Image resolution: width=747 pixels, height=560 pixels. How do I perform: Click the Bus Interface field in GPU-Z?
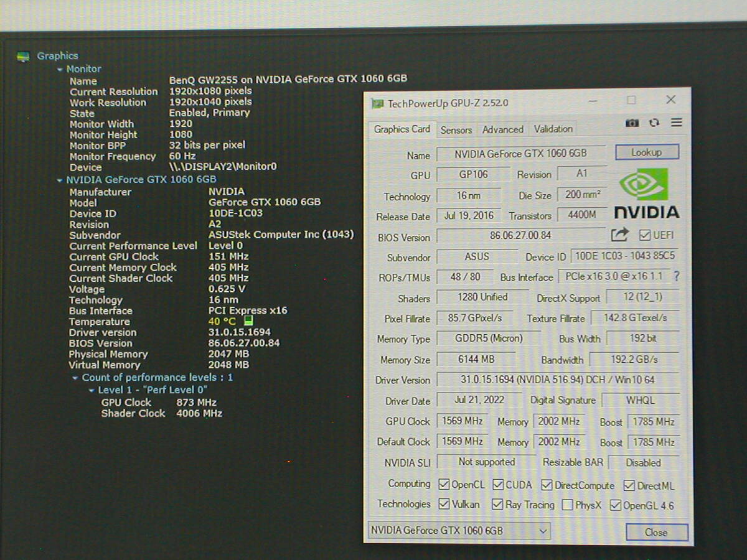[614, 276]
